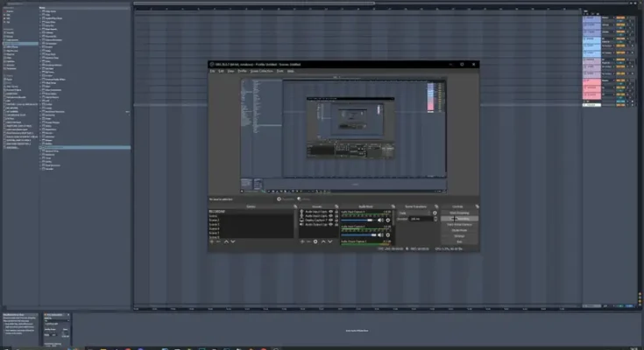Image resolution: width=644 pixels, height=350 pixels.
Task: Add a new source in Sources panel
Action: [x=302, y=242]
